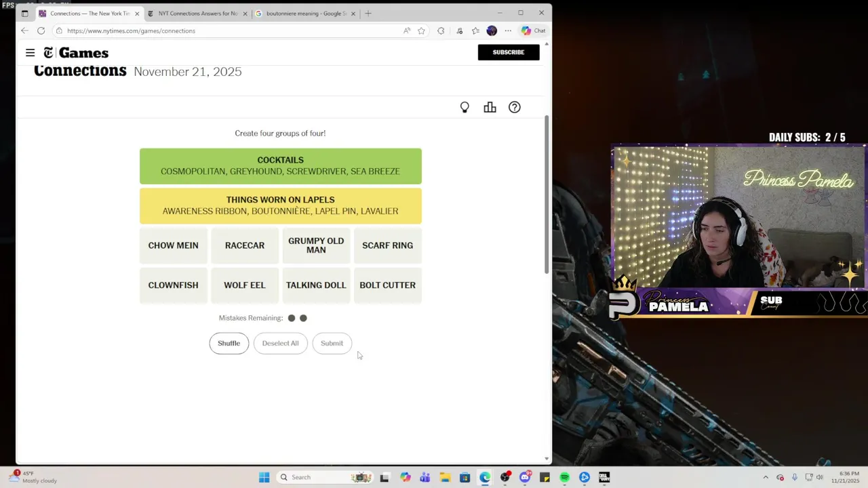
Task: Click the Deselect All button
Action: coord(280,343)
